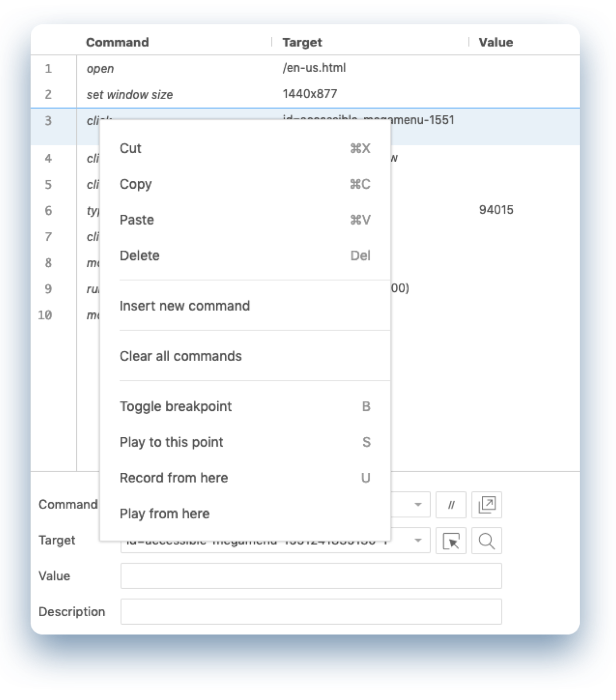
Task: Click row number 1
Action: click(48, 69)
